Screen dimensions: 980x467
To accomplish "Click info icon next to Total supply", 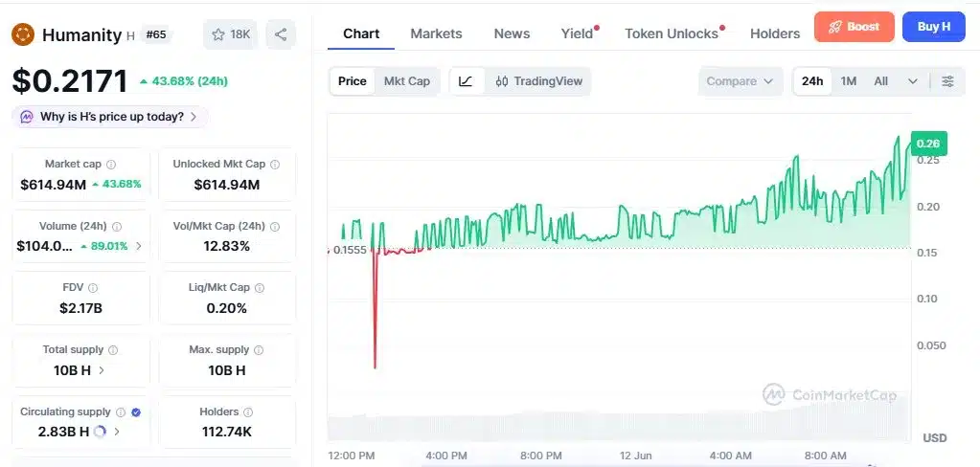I will [113, 350].
